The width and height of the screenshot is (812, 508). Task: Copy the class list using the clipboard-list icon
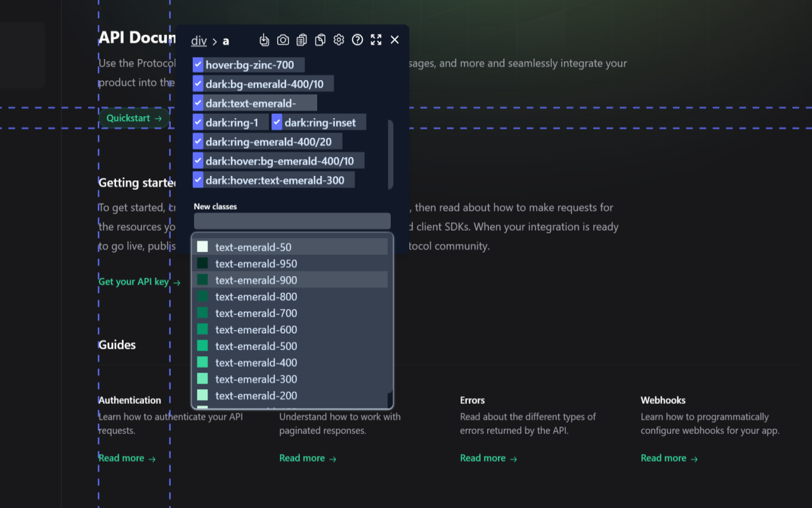301,40
